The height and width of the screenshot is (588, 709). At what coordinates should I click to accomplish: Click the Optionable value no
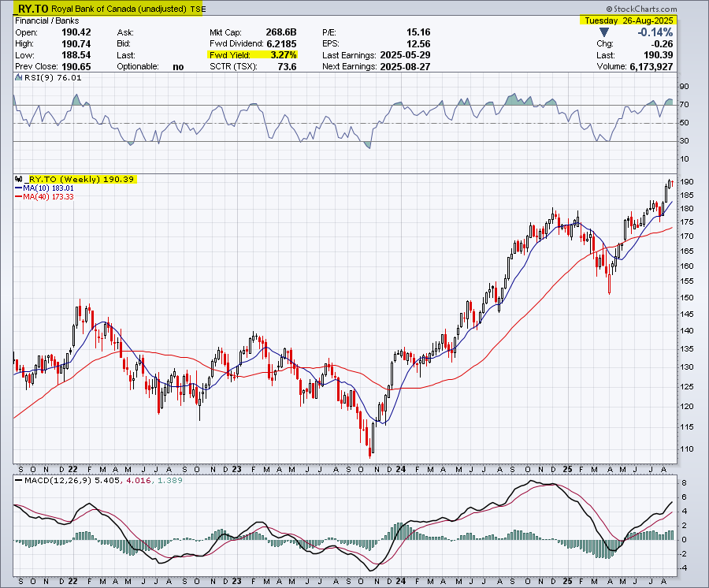coord(178,66)
